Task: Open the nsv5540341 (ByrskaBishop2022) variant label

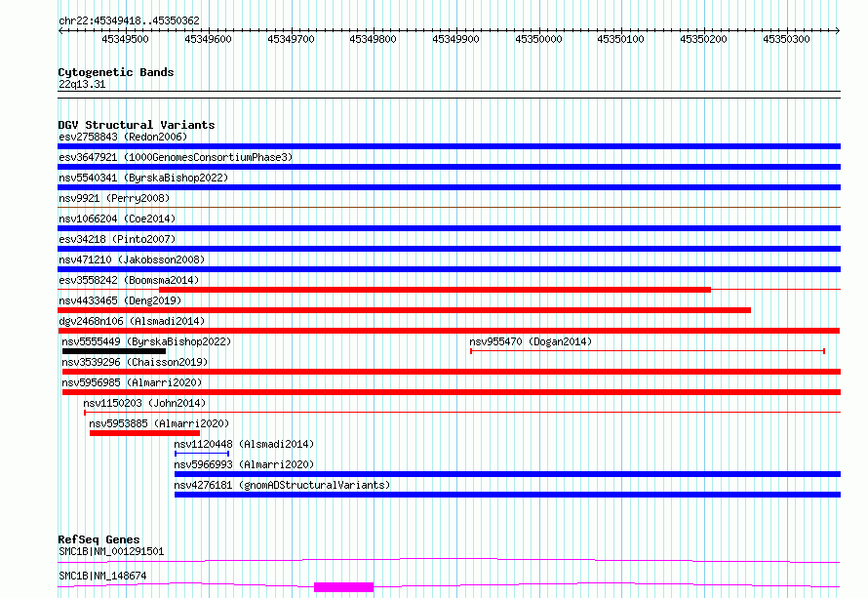Action: coord(143,178)
